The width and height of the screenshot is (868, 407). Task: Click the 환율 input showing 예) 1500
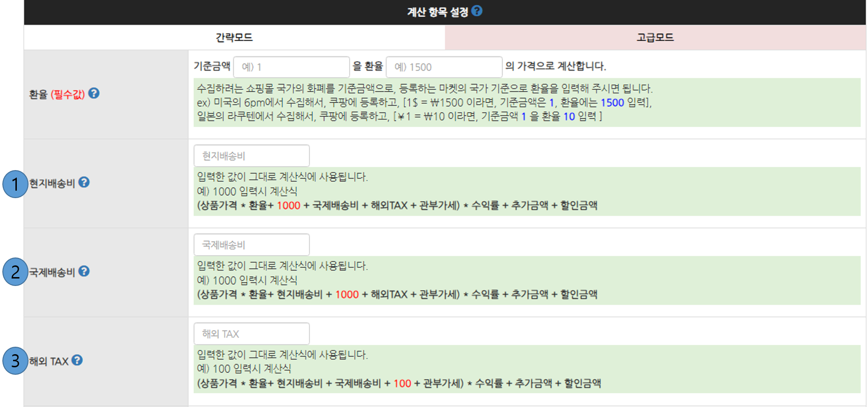pyautogui.click(x=444, y=67)
